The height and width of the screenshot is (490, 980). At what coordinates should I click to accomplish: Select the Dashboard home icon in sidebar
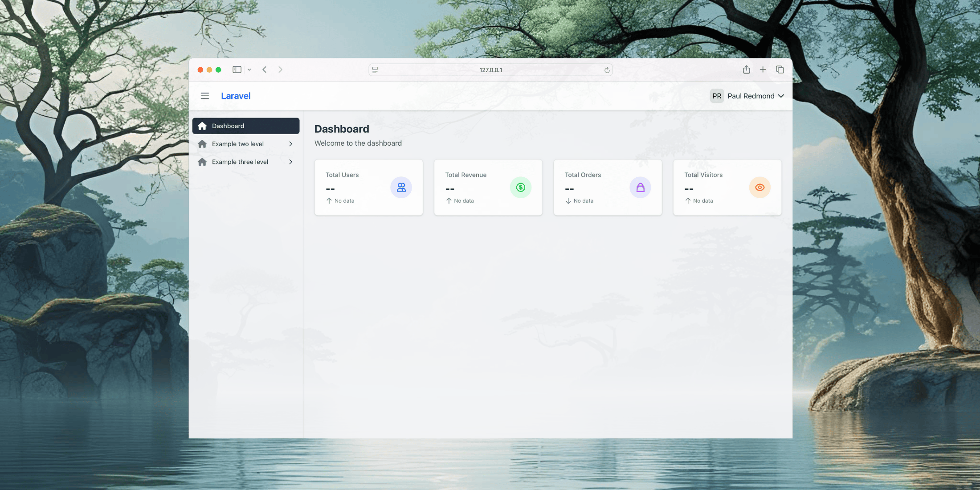pyautogui.click(x=203, y=126)
